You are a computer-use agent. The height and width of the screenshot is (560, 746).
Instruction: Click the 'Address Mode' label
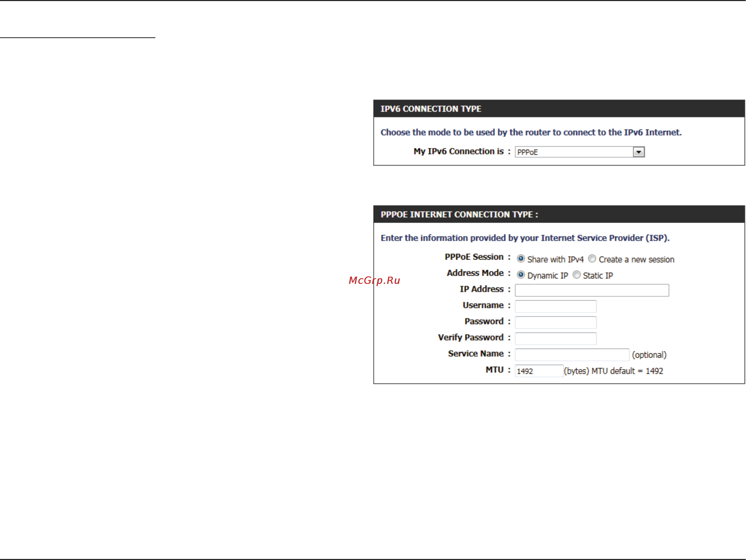pos(475,273)
